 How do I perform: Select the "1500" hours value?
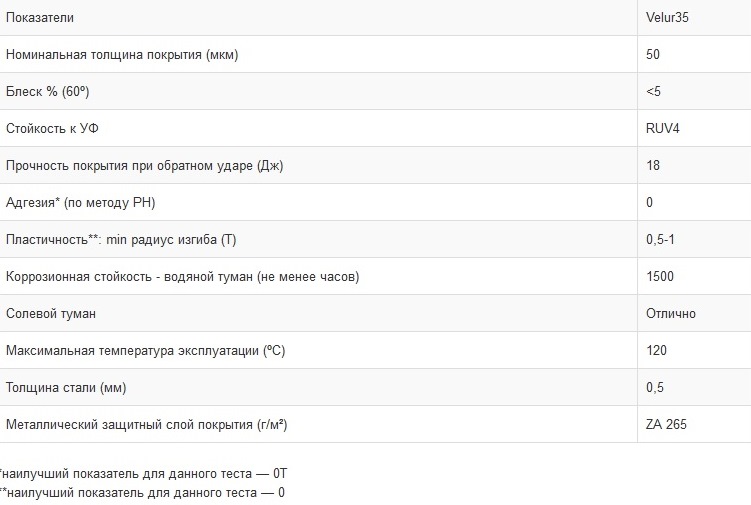click(x=661, y=276)
